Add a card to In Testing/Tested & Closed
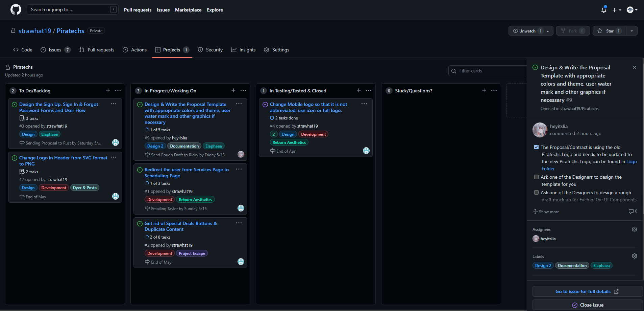Image resolution: width=644 pixels, height=311 pixels. tap(359, 90)
